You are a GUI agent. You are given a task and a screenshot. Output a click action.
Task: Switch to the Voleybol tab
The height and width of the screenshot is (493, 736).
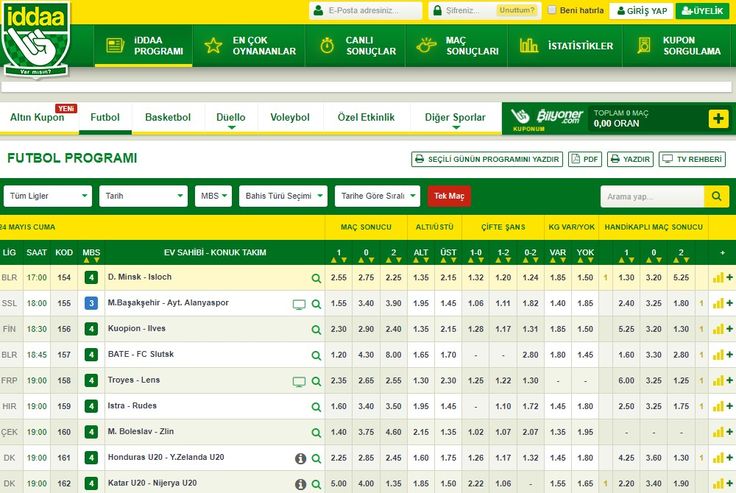(290, 117)
